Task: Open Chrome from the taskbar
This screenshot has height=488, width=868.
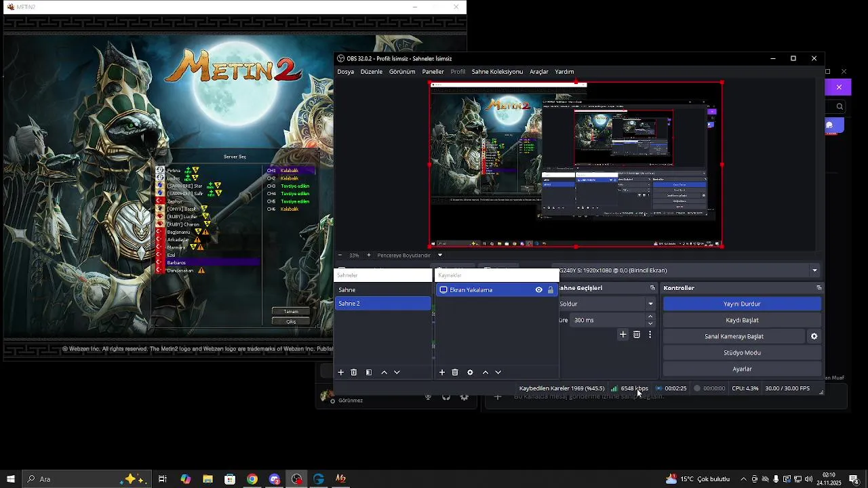Action: (x=252, y=479)
